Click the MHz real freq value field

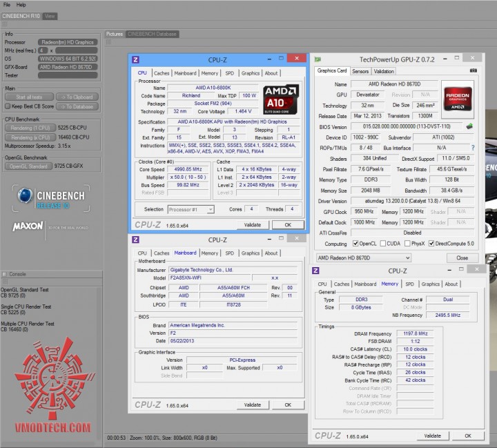click(x=77, y=50)
